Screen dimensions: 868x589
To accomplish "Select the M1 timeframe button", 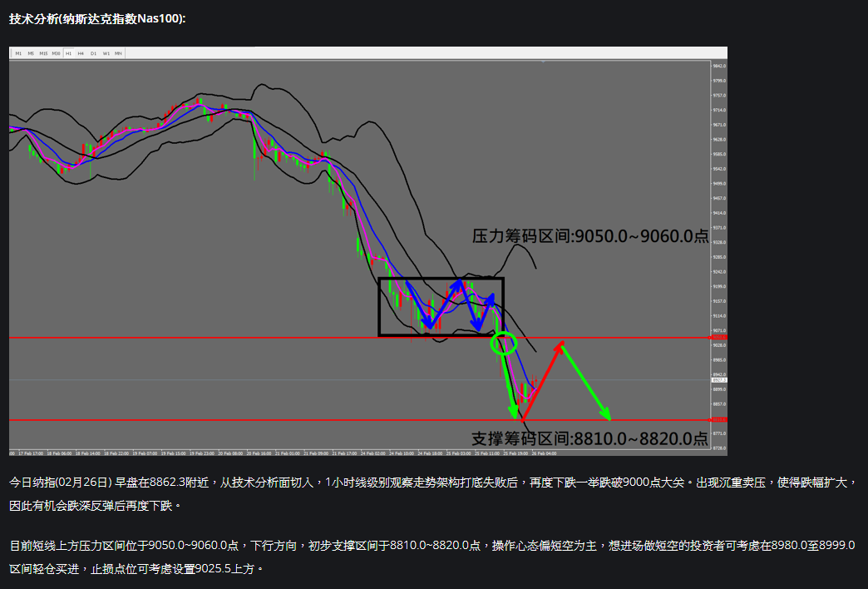I will [x=18, y=53].
